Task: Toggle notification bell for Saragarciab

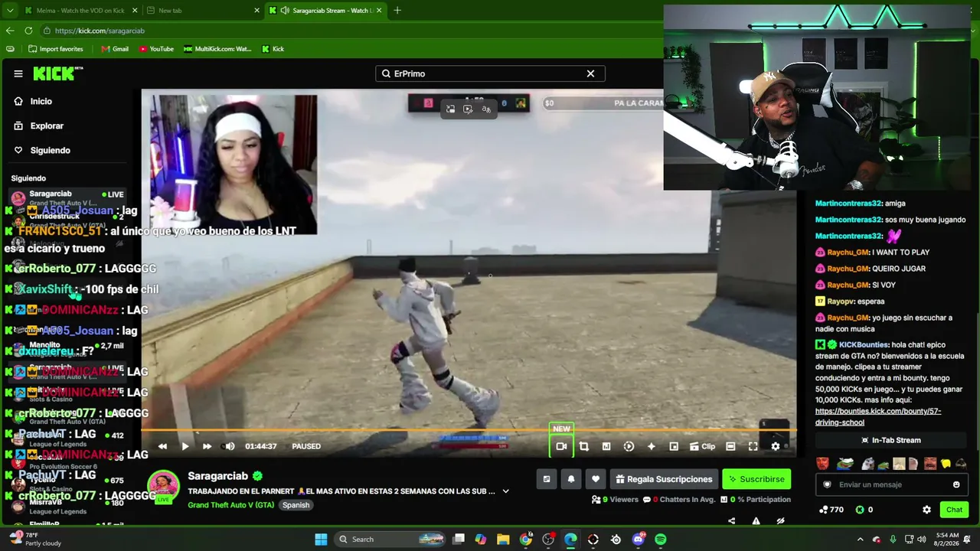Action: [571, 479]
